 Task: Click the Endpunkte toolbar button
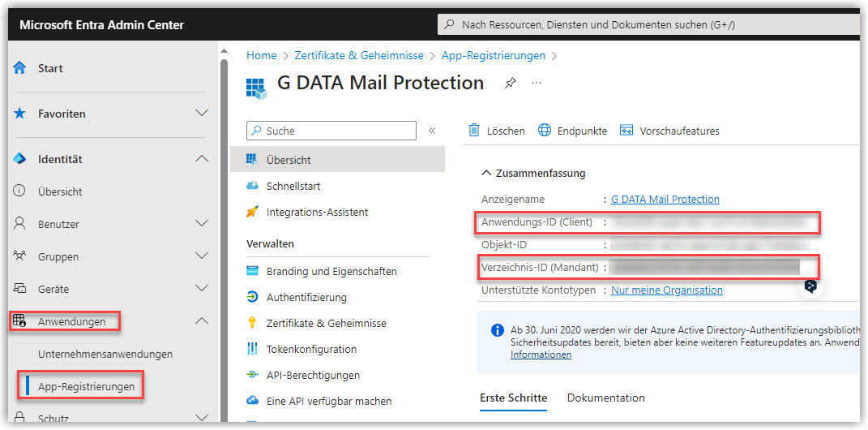[573, 131]
